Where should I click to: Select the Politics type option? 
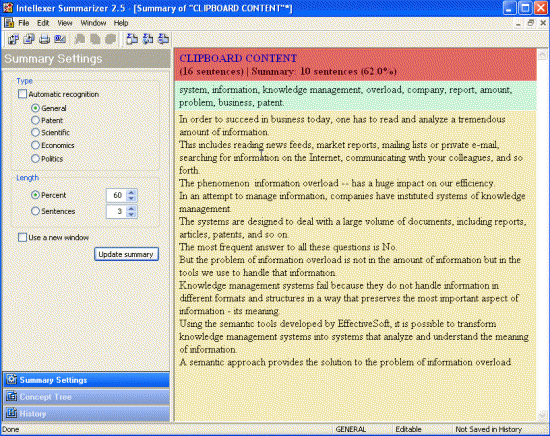coord(35,159)
